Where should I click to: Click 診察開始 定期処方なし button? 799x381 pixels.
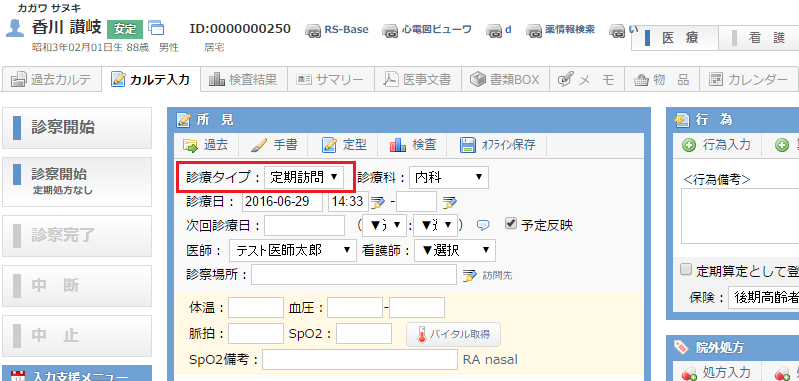tap(77, 181)
